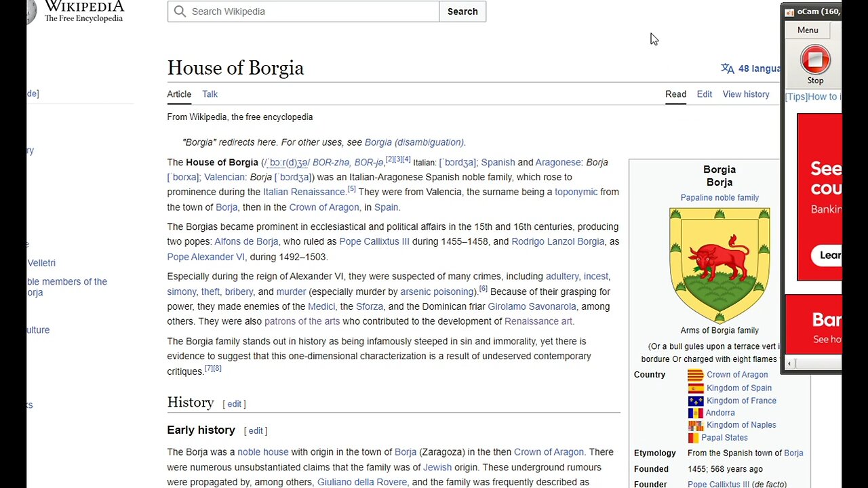Open the View history tab
Viewport: 868px width, 488px height.
[746, 94]
